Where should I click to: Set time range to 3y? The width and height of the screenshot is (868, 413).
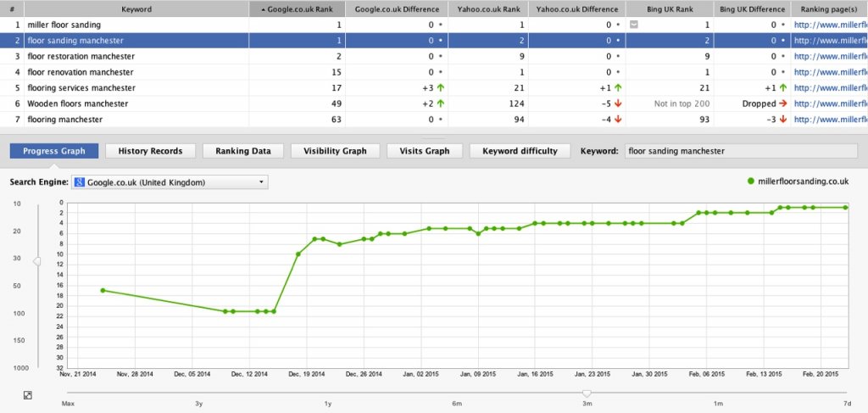click(x=198, y=404)
